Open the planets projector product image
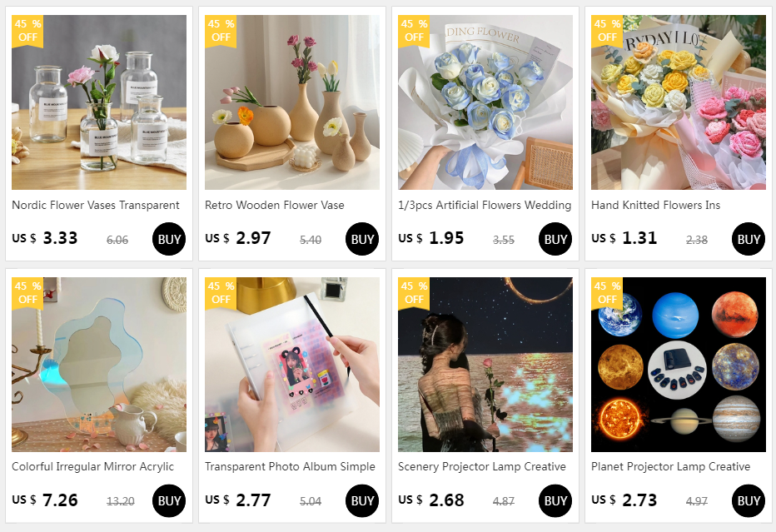The height and width of the screenshot is (532, 776). 678,364
